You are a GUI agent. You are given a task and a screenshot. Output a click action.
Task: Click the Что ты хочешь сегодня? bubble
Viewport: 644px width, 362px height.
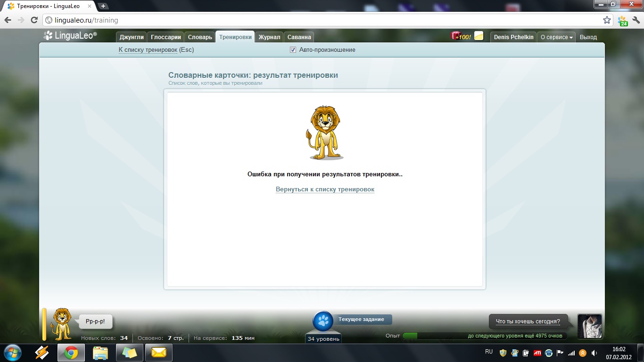point(528,322)
